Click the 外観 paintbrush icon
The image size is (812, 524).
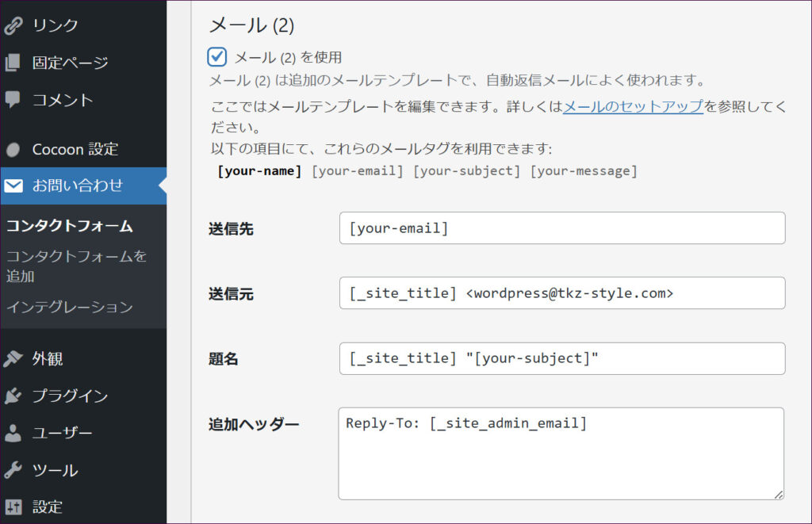click(13, 359)
